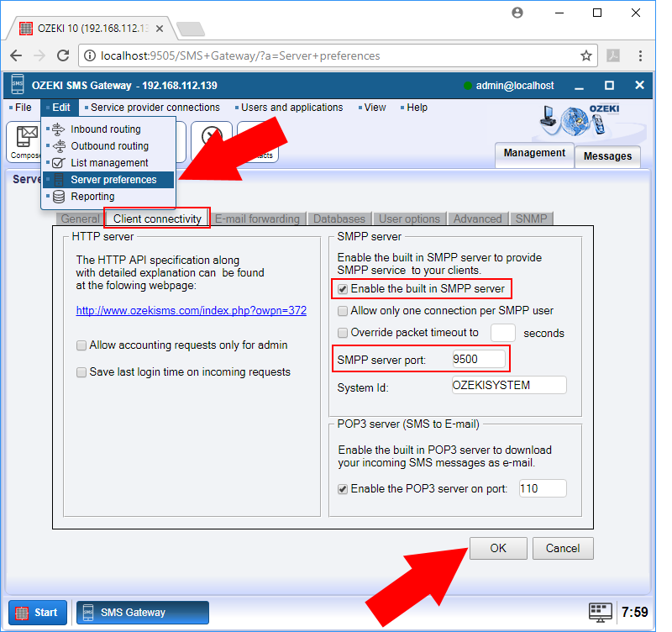Click the POP3 port field
This screenshot has width=672, height=632.
tap(543, 489)
